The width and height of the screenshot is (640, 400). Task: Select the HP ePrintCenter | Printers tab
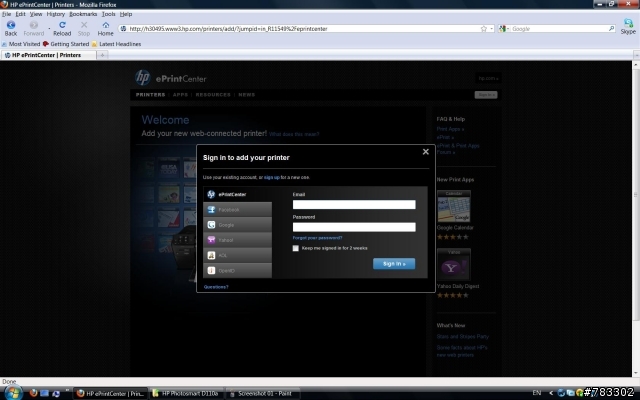48,55
